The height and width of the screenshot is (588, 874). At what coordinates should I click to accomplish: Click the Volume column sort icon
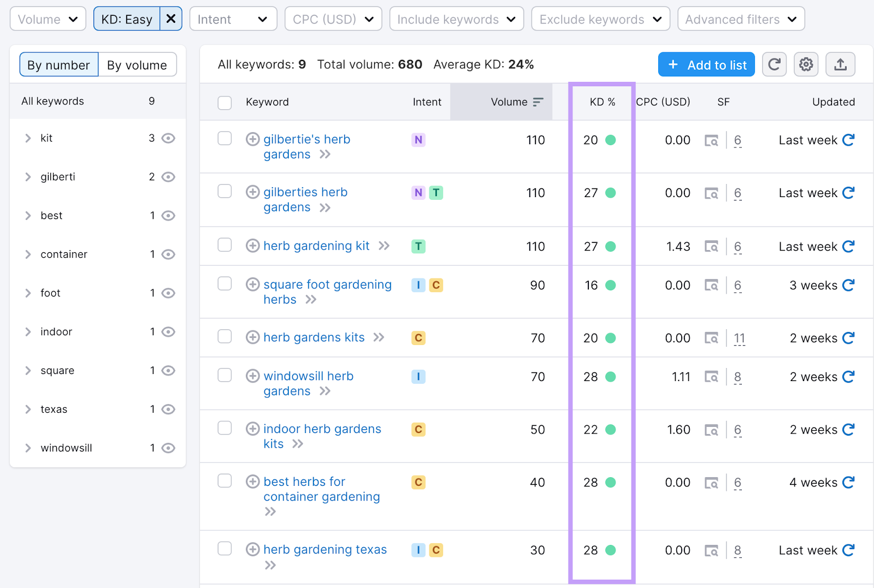pyautogui.click(x=538, y=102)
